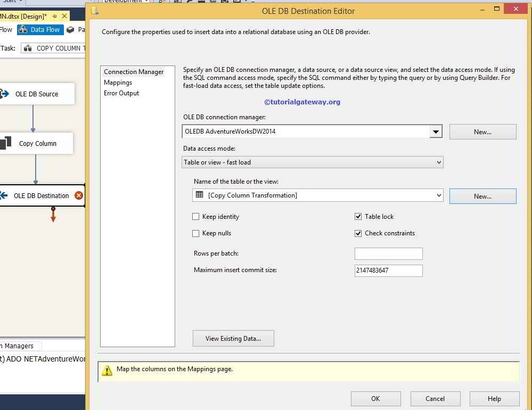
Task: Disable the Check constraints checkbox
Action: coord(358,233)
